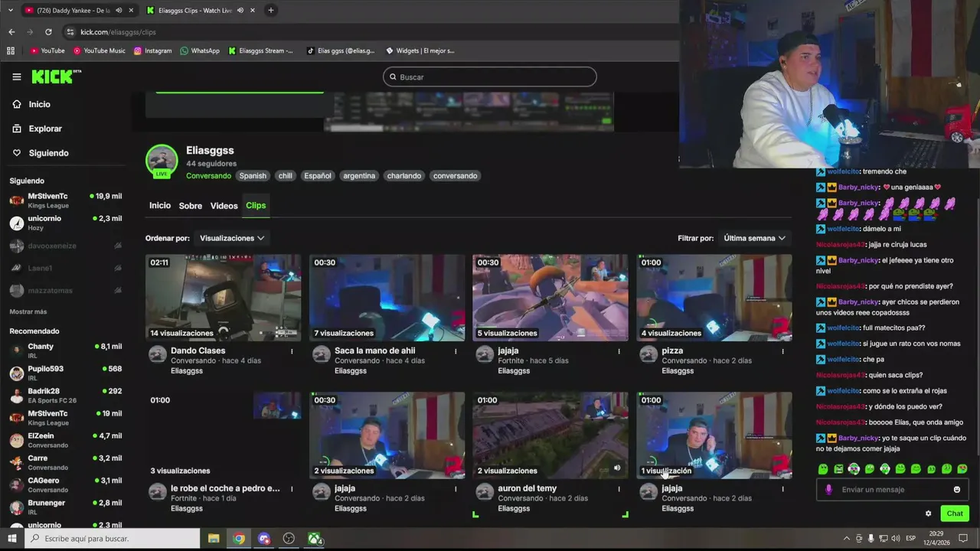This screenshot has height=551, width=980.
Task: Open File Explorer from the taskbar
Action: click(x=214, y=539)
